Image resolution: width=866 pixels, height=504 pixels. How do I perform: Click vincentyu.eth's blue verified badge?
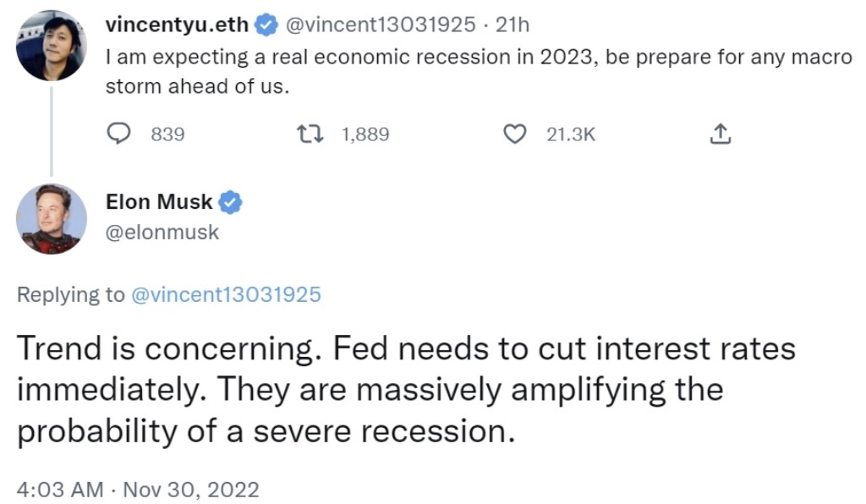pyautogui.click(x=266, y=25)
